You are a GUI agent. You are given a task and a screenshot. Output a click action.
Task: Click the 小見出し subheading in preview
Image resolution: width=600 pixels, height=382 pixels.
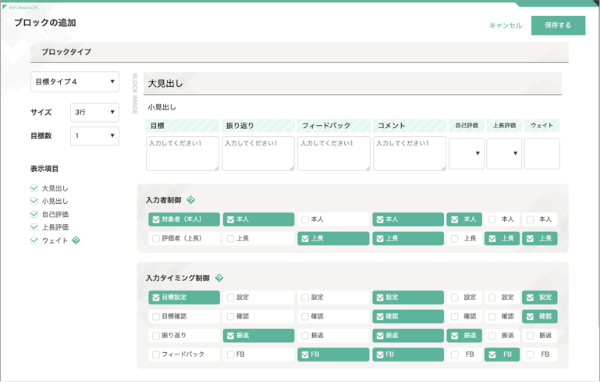162,107
